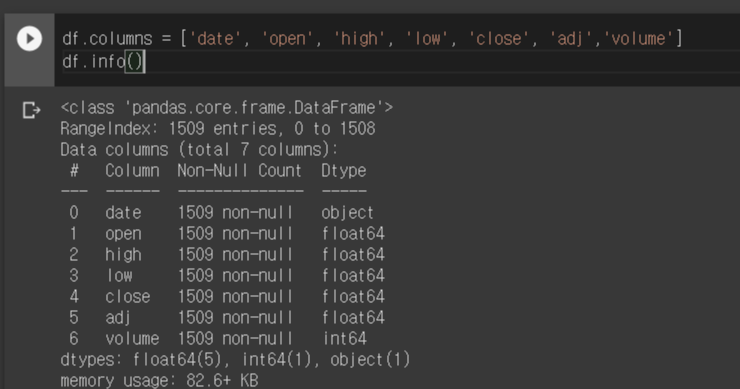The image size is (740, 389).
Task: Click the volume column name in output
Action: point(132,338)
